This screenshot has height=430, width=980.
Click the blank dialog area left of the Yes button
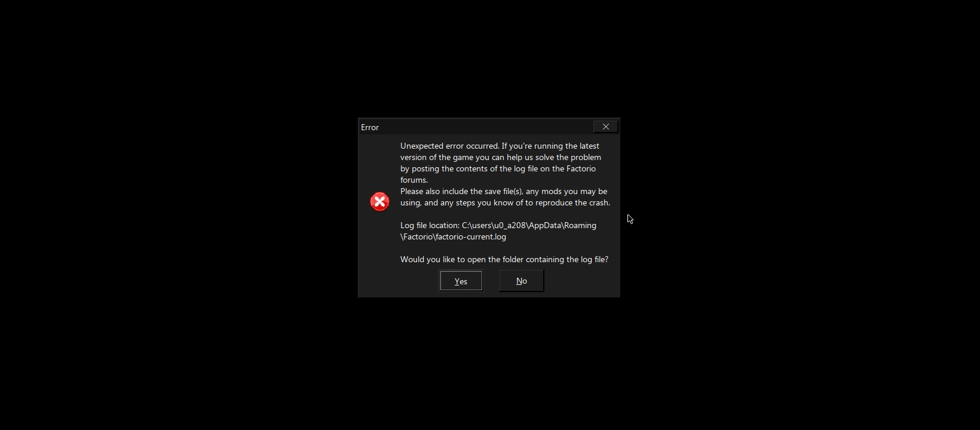pos(399,281)
